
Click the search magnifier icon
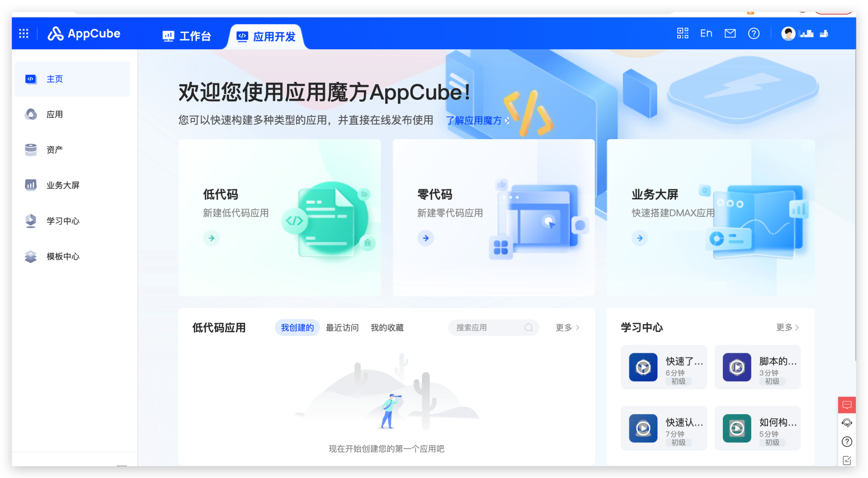528,328
